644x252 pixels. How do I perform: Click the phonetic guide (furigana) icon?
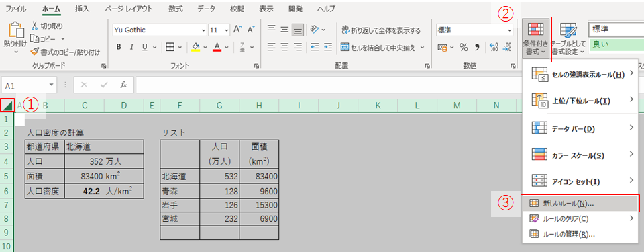point(242,47)
